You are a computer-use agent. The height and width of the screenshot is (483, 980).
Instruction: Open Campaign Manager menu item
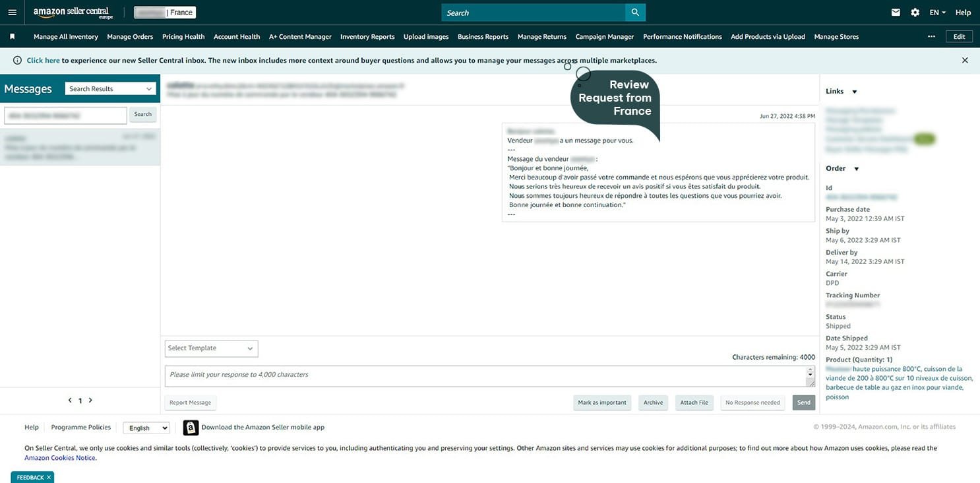pyautogui.click(x=604, y=37)
